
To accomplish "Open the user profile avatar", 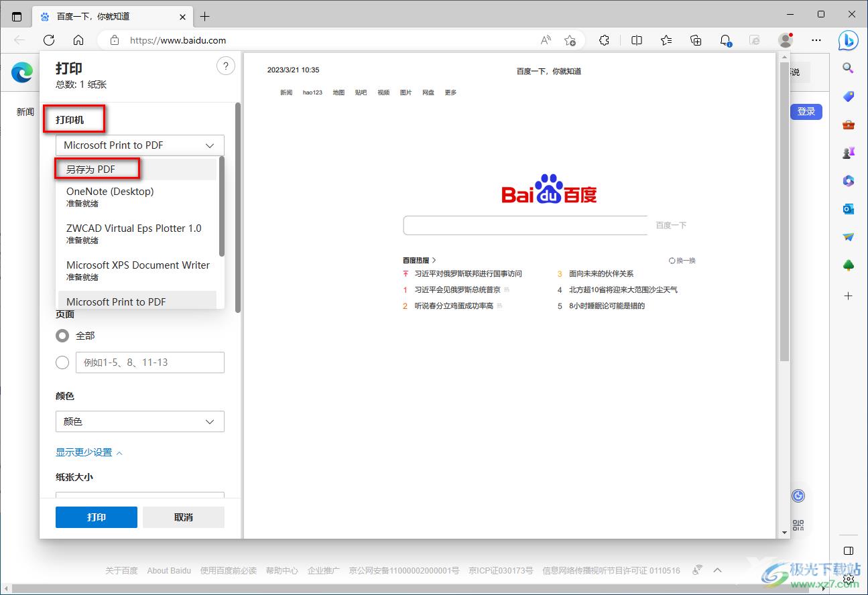I will tap(786, 40).
